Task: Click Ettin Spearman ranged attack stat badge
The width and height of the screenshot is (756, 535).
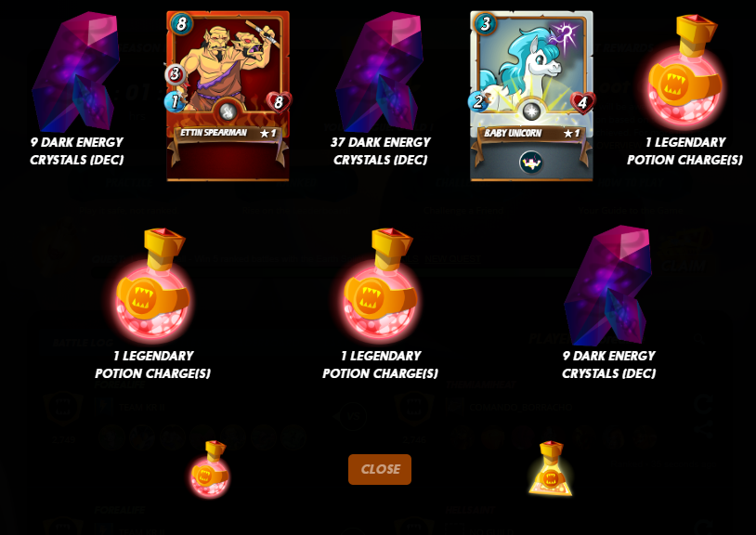Action: click(175, 74)
